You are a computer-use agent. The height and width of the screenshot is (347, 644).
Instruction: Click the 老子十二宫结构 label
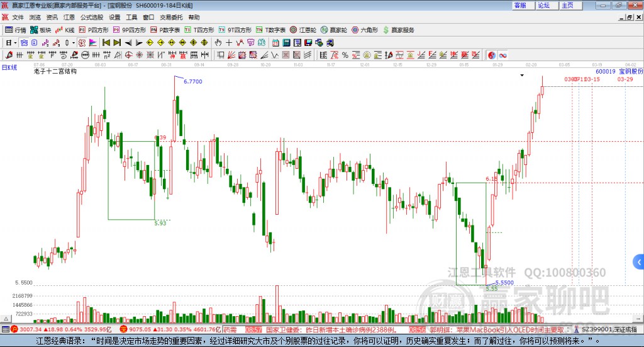click(55, 71)
